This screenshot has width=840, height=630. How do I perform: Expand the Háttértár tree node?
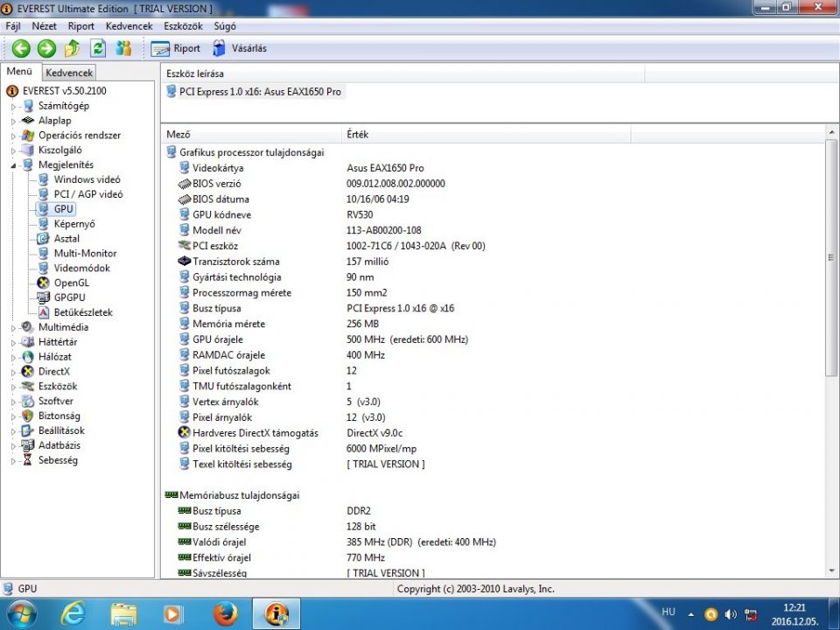click(14, 342)
